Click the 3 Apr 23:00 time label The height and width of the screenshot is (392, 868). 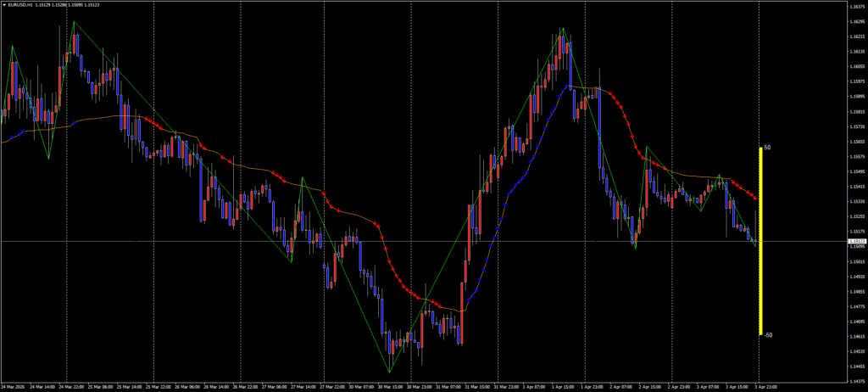point(767,387)
